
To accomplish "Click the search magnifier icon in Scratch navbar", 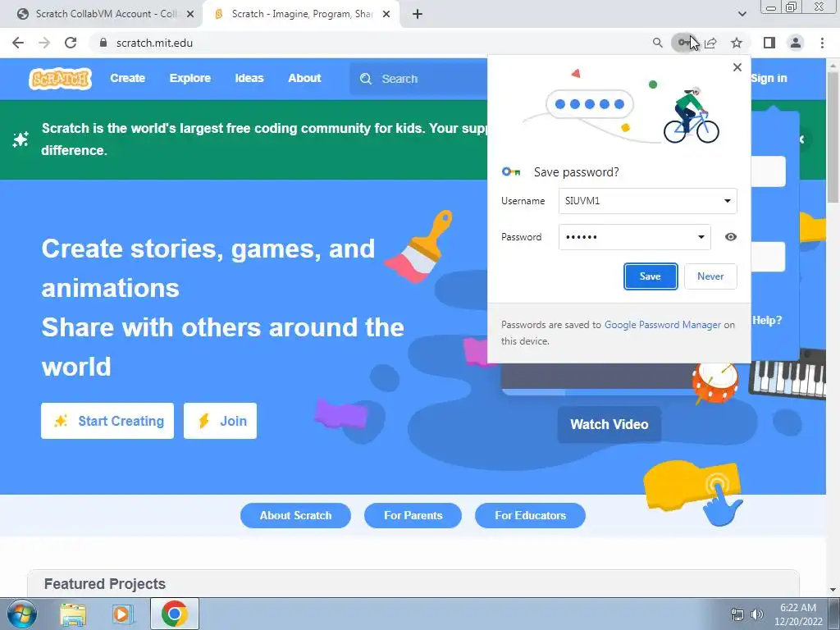I will pos(366,79).
